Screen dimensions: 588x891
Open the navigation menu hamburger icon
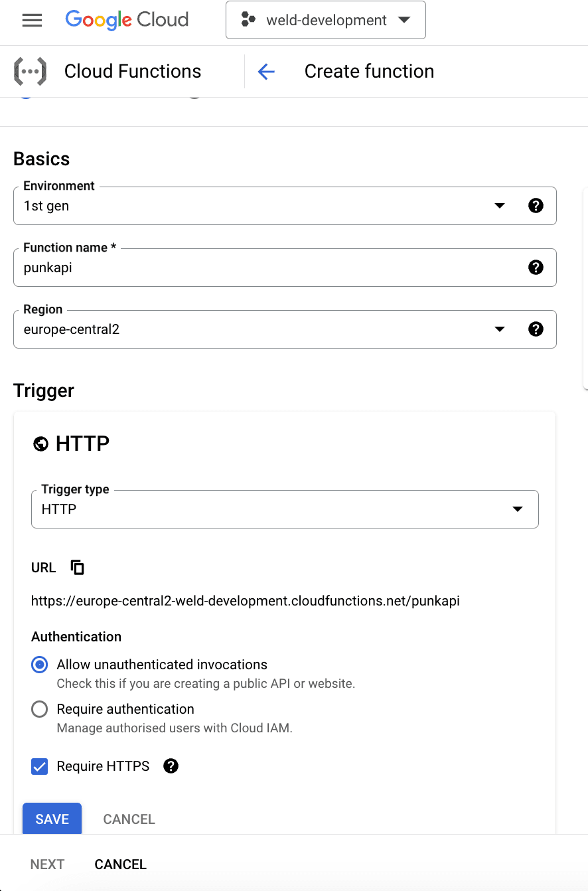pyautogui.click(x=32, y=20)
